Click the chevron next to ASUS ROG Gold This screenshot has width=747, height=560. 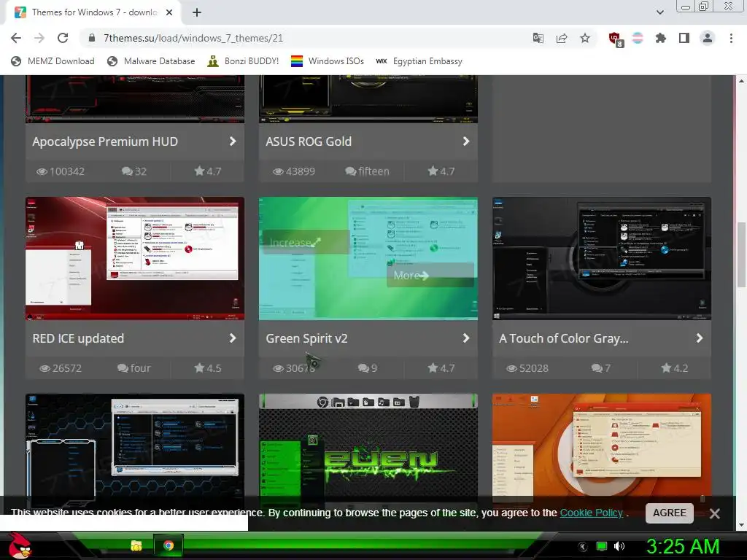(466, 141)
